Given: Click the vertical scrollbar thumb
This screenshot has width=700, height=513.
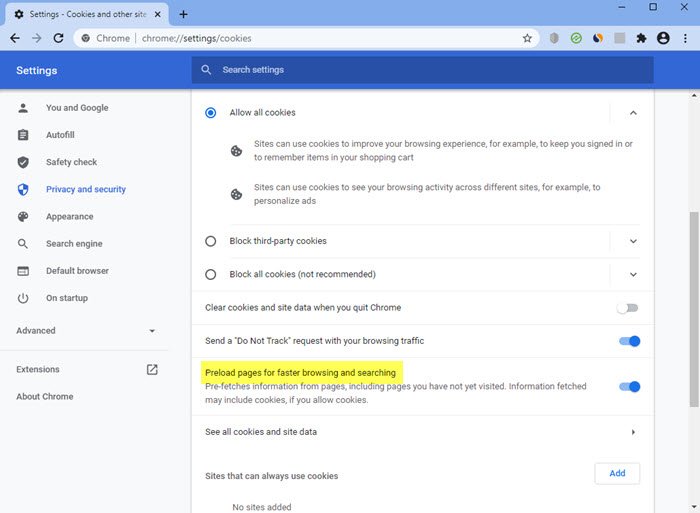Looking at the screenshot, I should click(x=694, y=309).
